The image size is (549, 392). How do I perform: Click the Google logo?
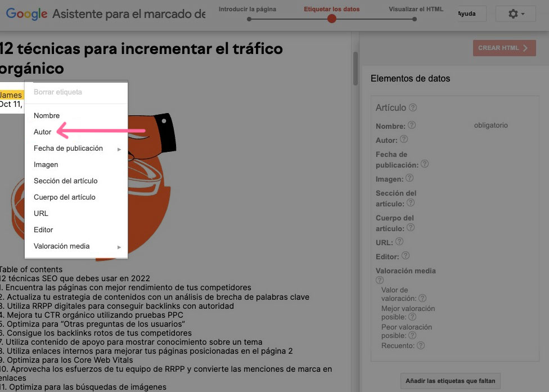point(26,14)
